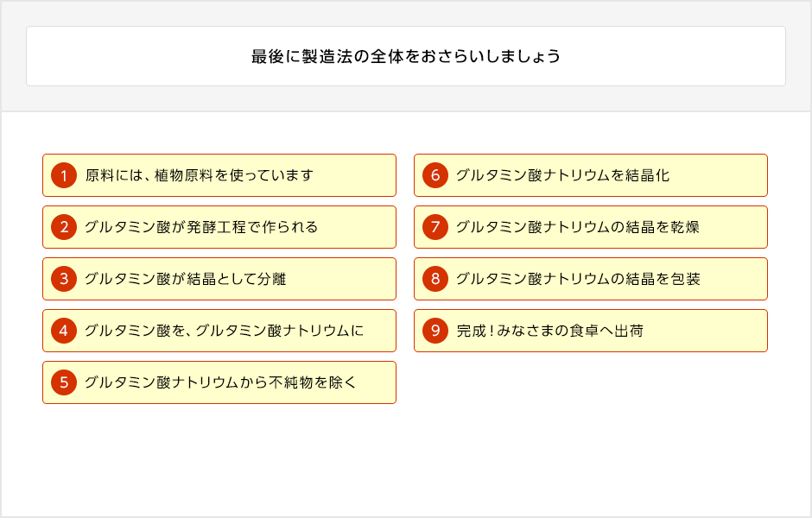This screenshot has height=518, width=812.
Task: Click the red number 4 circle icon
Action: (64, 331)
